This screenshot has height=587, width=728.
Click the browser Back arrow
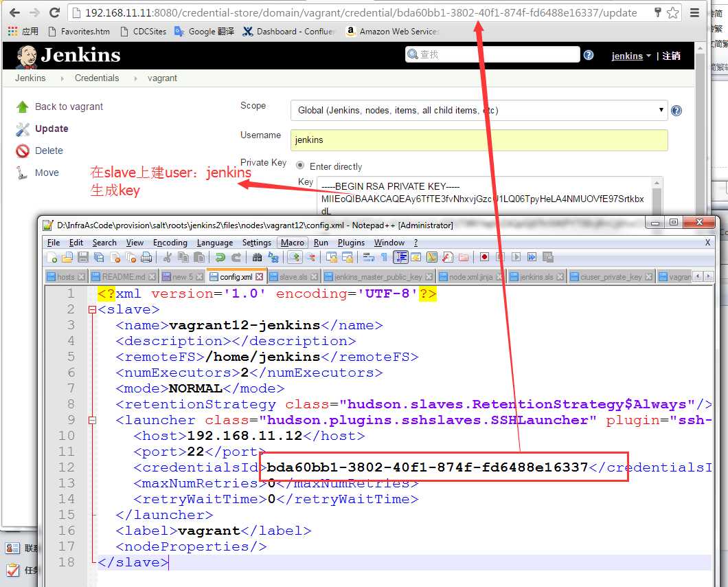[14, 12]
